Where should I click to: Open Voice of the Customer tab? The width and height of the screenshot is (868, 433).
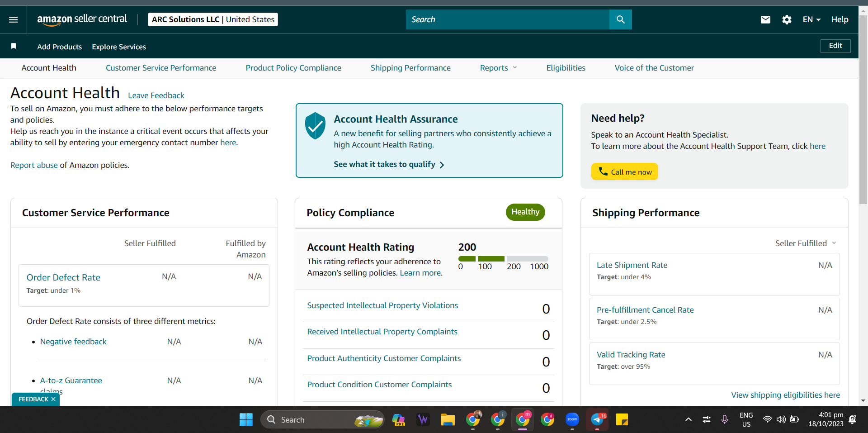[654, 68]
